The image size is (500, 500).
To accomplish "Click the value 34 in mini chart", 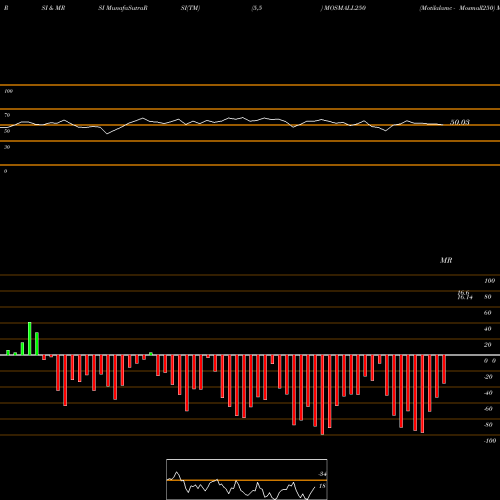I will 322,474.
